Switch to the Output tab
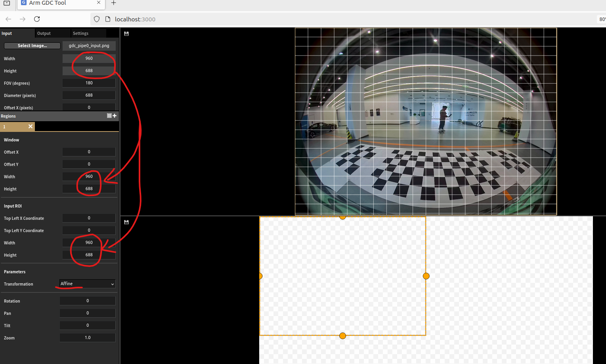 (x=44, y=33)
